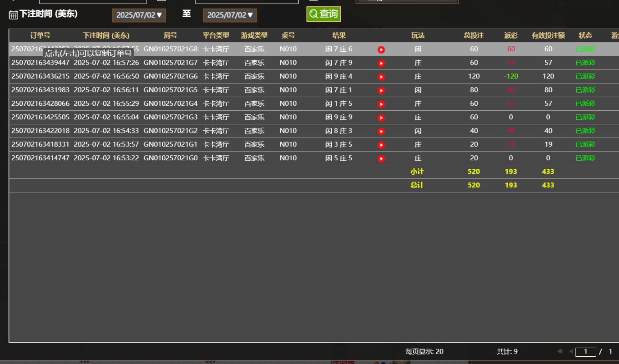Open the end date dropdown
619x364 pixels.
coord(230,15)
